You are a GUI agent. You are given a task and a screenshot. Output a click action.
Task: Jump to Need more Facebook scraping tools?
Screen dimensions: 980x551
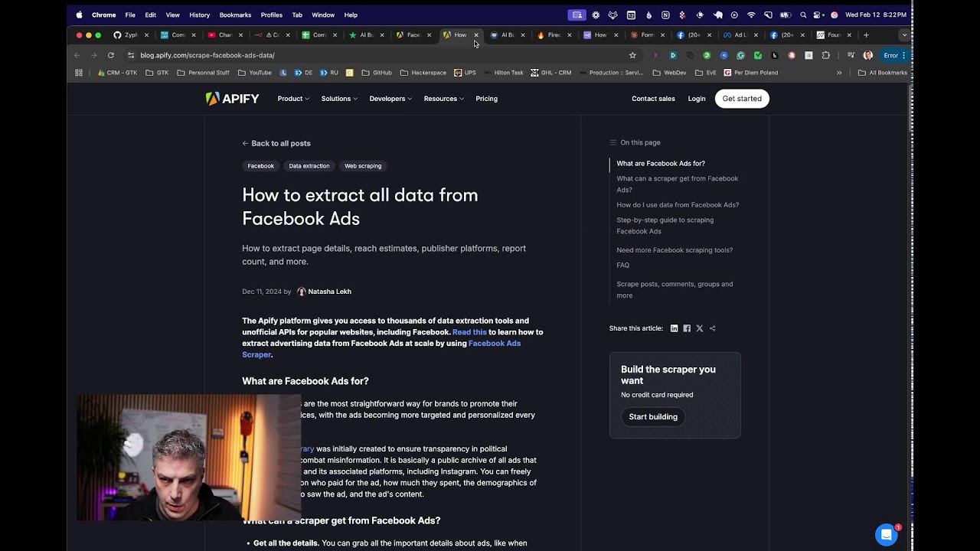coord(675,250)
